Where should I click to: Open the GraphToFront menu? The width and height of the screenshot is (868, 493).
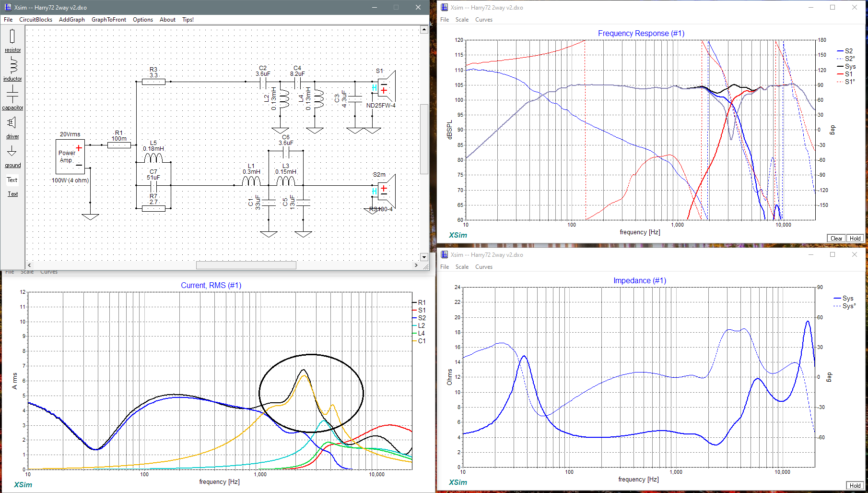(109, 20)
